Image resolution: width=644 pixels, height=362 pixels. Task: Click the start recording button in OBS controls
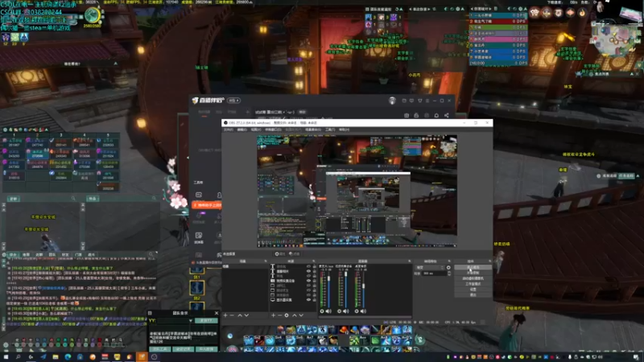pyautogui.click(x=473, y=273)
